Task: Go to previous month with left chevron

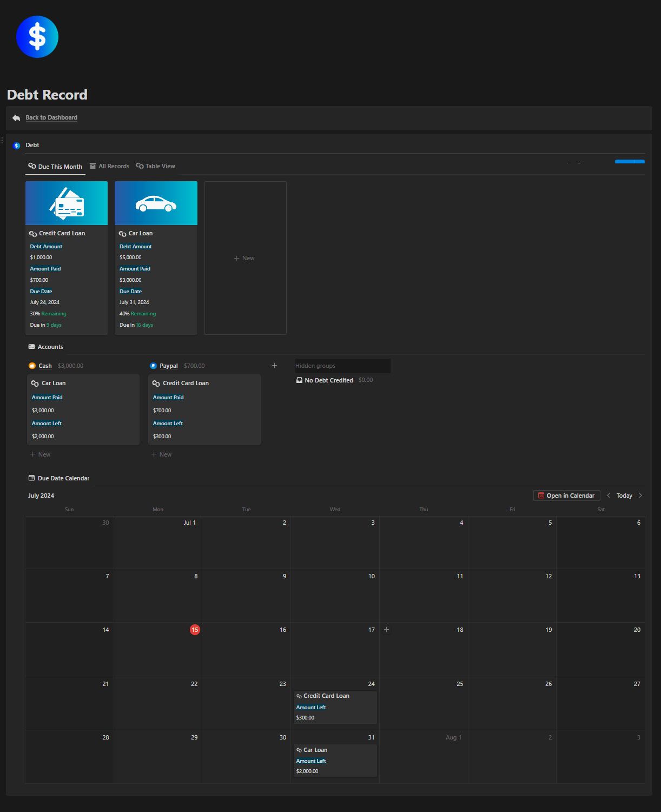Action: pos(609,496)
